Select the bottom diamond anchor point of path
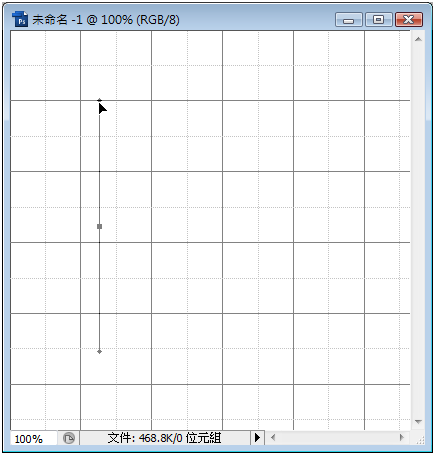435x455 pixels. tap(99, 351)
